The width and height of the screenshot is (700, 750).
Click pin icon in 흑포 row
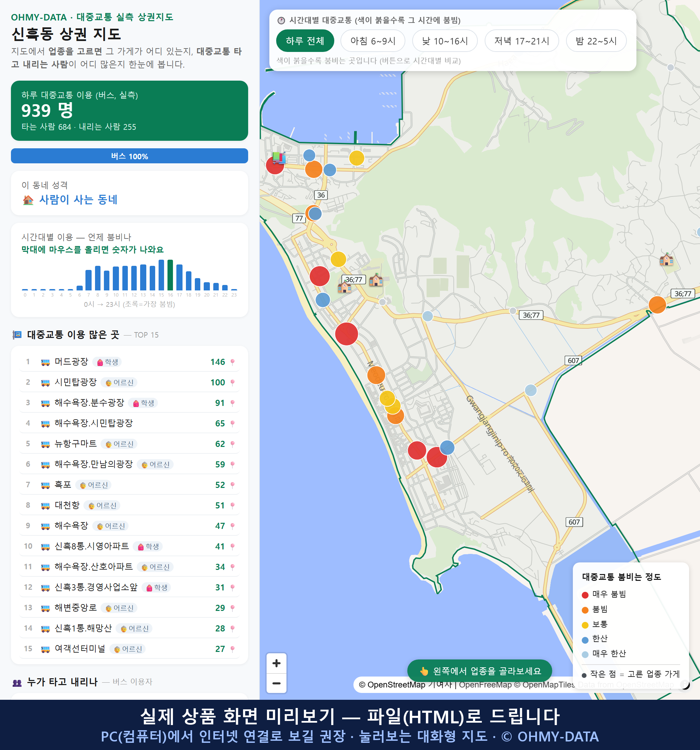point(232,485)
